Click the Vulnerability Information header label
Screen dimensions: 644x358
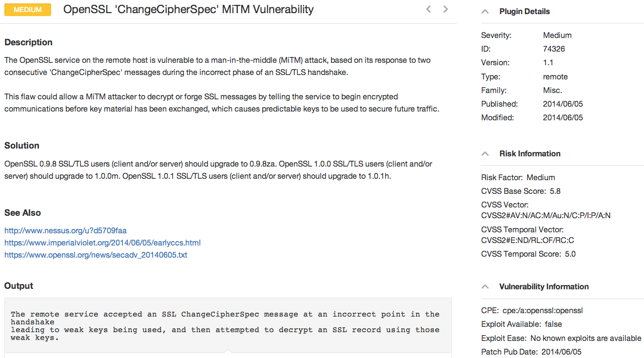point(544,286)
